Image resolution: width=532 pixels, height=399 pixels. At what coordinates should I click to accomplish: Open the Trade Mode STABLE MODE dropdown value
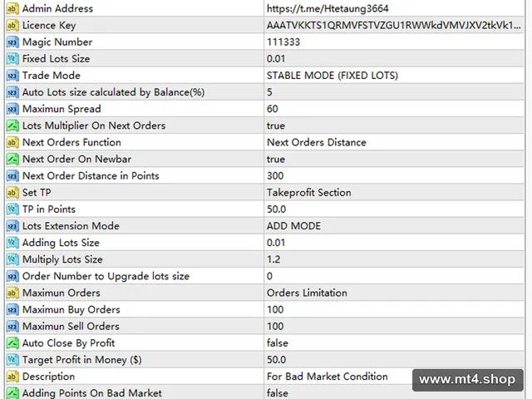pos(394,76)
